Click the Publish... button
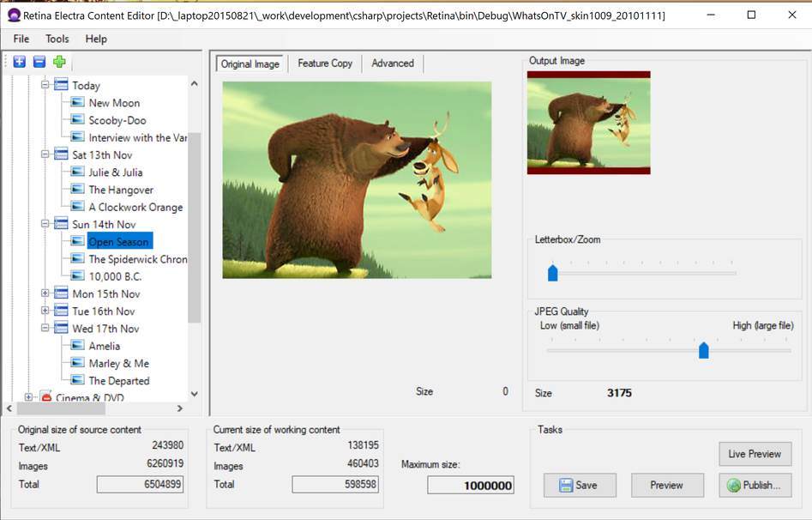The image size is (812, 520). [755, 485]
